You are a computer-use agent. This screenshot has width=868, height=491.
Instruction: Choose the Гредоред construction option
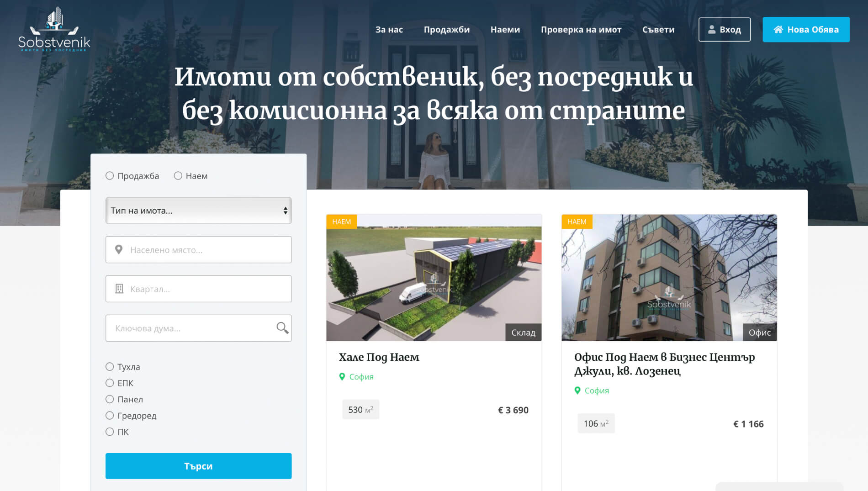click(x=110, y=416)
